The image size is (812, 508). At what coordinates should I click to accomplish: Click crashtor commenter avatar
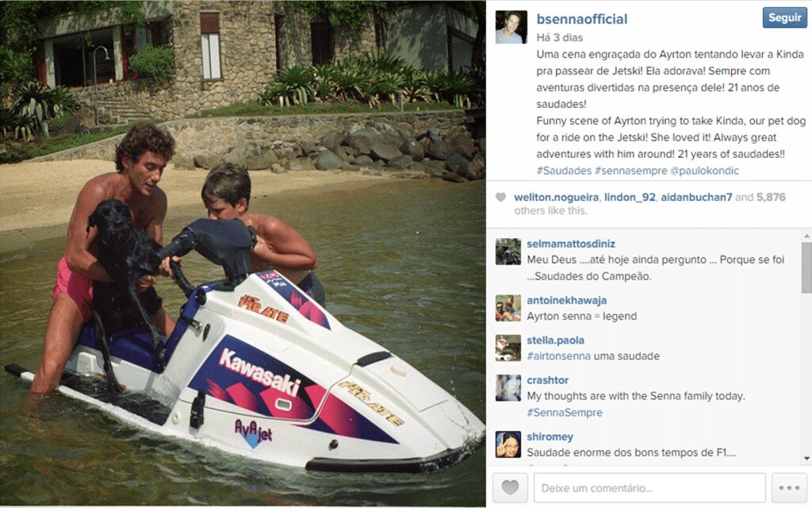tap(508, 387)
